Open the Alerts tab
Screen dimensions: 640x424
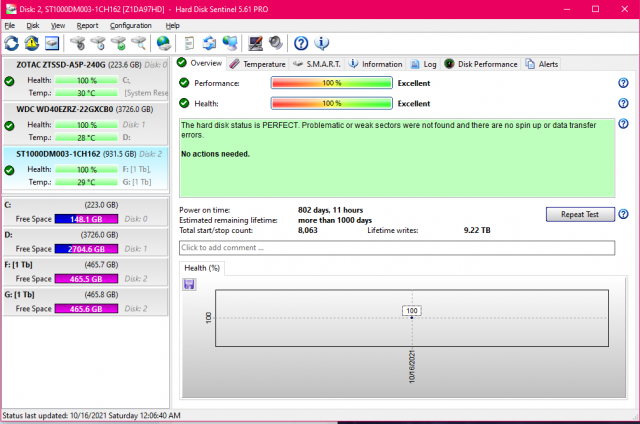[x=543, y=64]
